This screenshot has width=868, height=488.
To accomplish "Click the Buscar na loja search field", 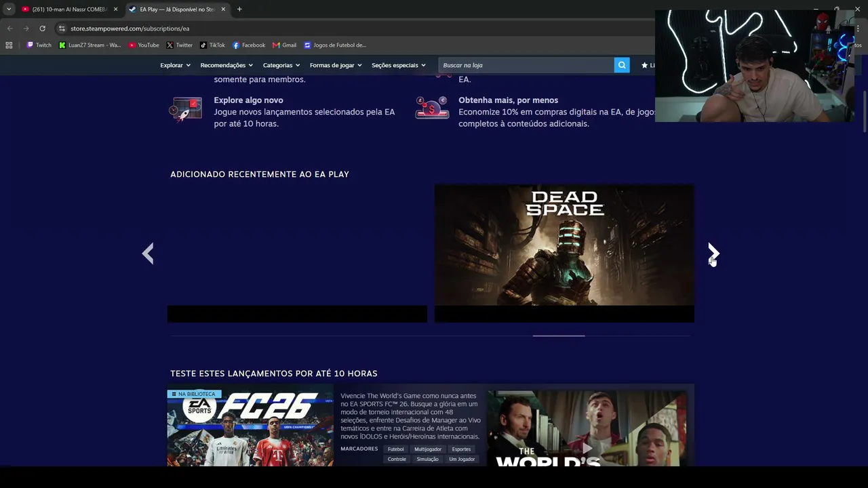I will coord(526,65).
